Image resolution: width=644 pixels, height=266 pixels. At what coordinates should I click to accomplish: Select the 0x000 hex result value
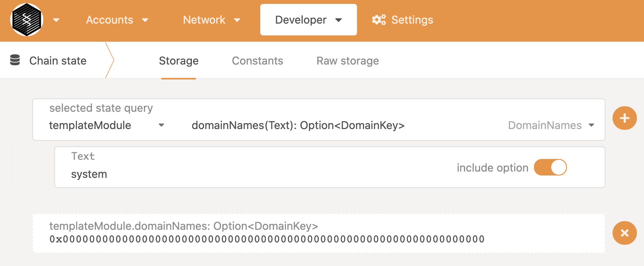267,239
